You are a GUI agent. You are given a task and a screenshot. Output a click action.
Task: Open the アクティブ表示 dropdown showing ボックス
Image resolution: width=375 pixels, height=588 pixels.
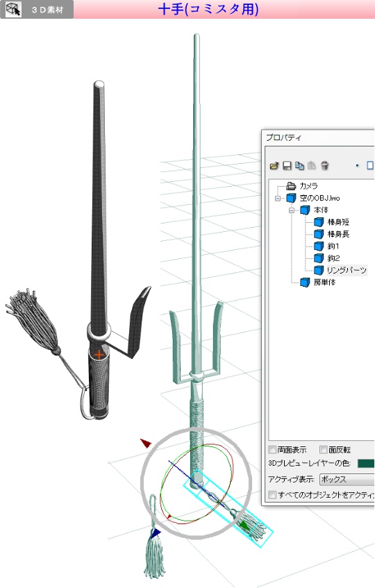pos(347,479)
